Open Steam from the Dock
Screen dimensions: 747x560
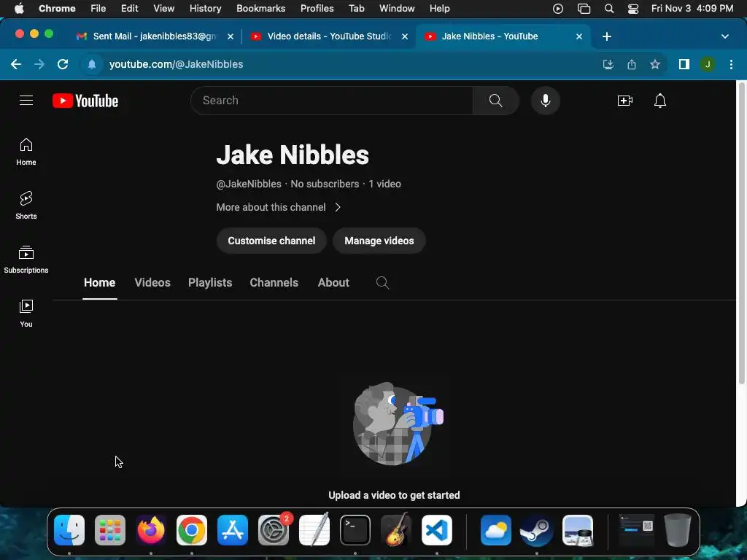click(536, 530)
